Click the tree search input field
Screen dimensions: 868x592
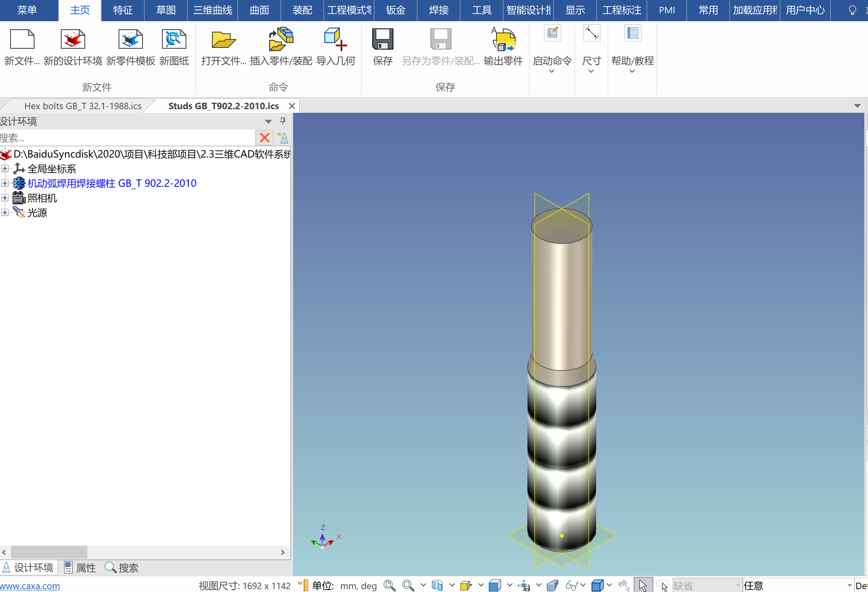pos(127,138)
